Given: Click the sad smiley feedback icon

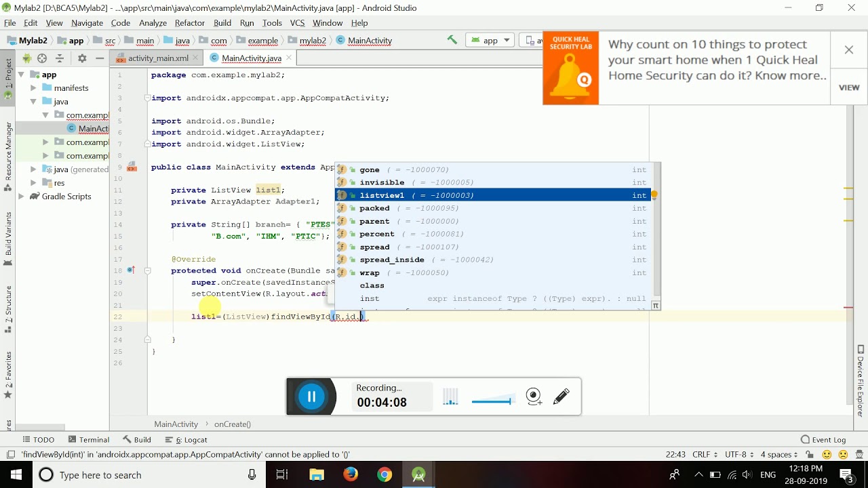Looking at the screenshot, I should 843,455.
